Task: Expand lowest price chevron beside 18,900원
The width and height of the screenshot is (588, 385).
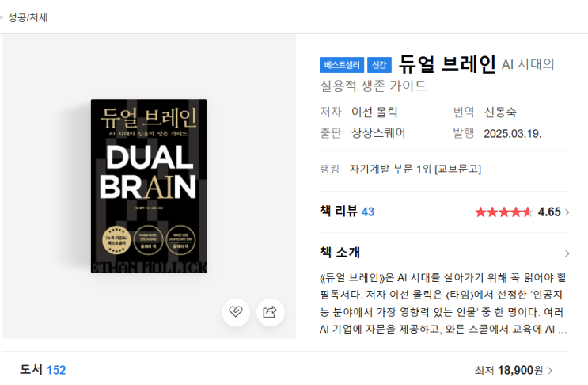Action: click(550, 371)
